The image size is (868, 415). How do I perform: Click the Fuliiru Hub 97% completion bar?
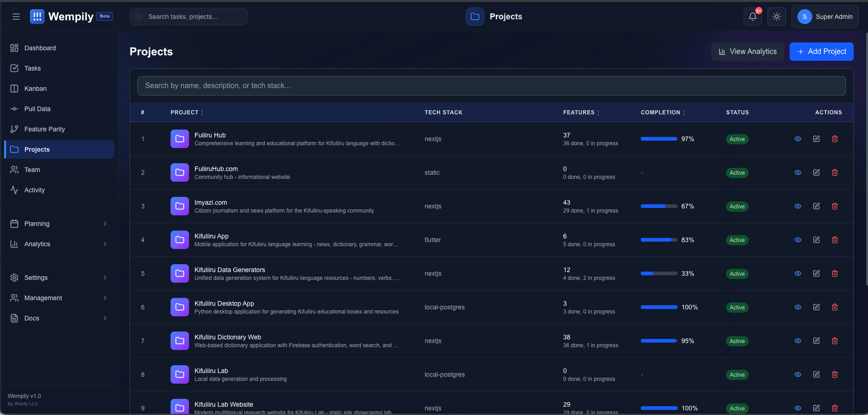pyautogui.click(x=659, y=139)
